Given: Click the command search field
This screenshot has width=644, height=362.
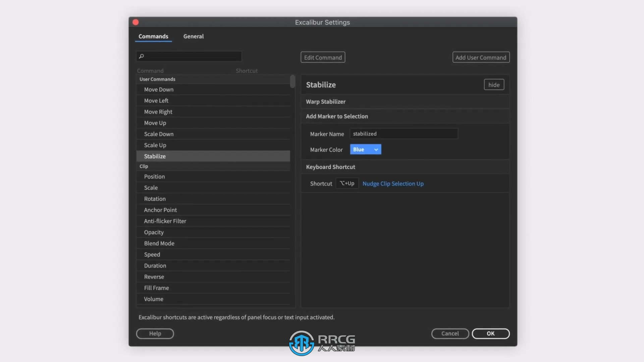Looking at the screenshot, I should tap(189, 56).
